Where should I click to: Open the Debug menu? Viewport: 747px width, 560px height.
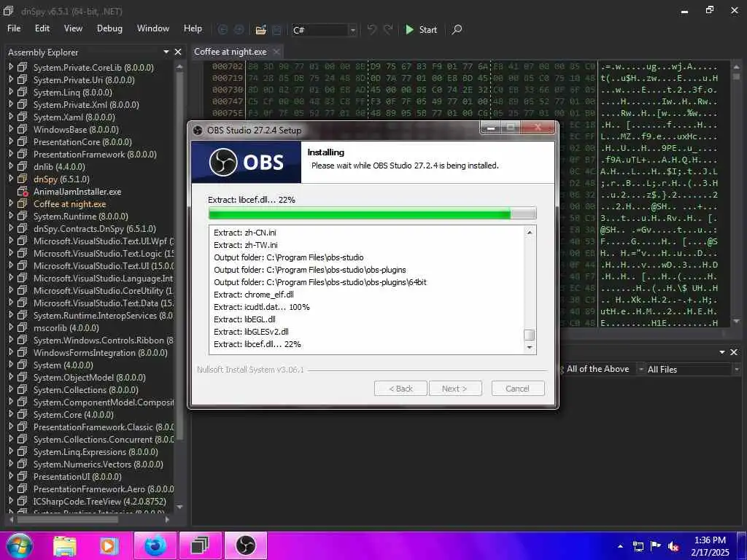[x=109, y=28]
